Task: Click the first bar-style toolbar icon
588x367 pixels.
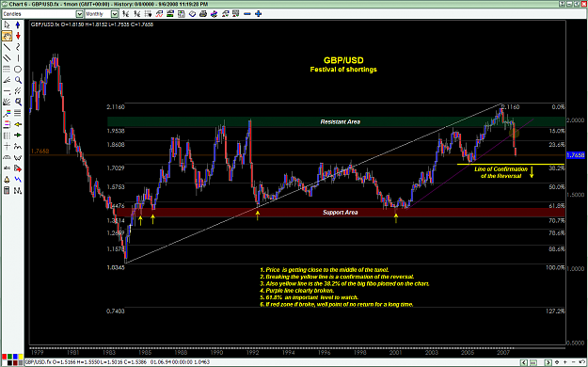Action: [126, 14]
